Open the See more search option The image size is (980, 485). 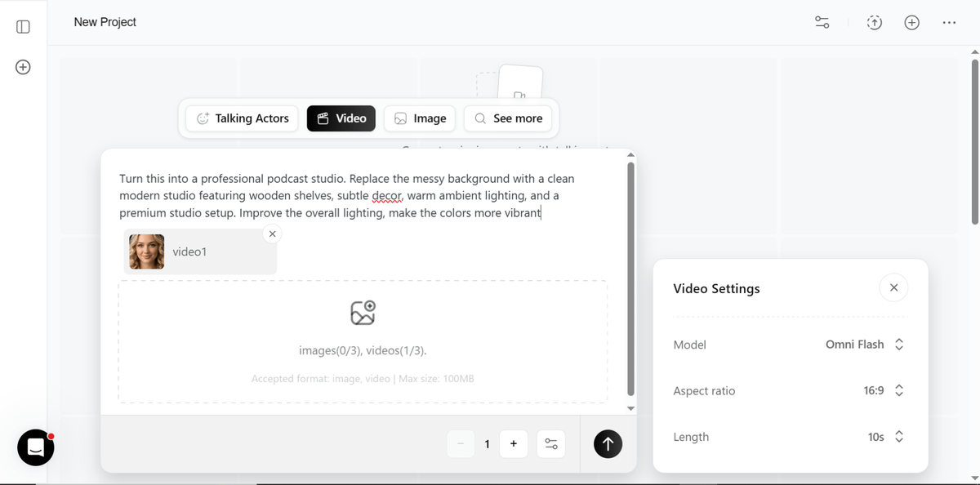508,118
